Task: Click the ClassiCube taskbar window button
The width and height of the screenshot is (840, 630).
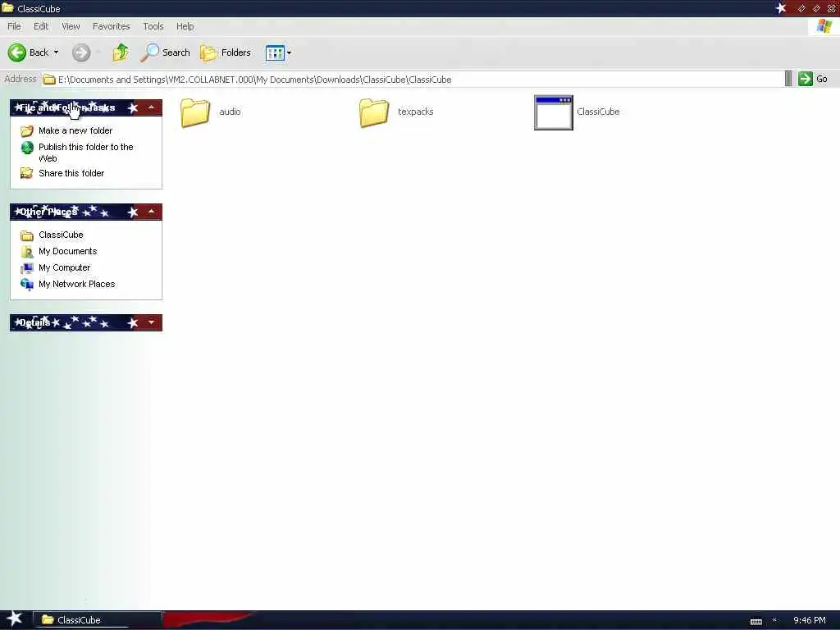Action: (98, 620)
